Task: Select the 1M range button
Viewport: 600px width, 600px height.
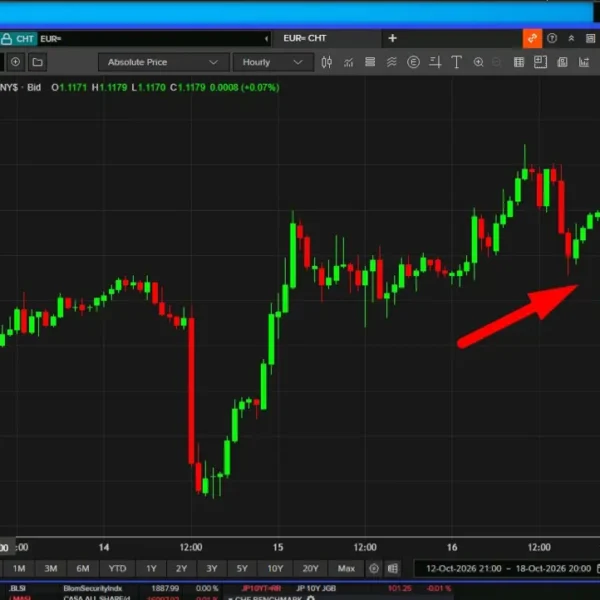Action: click(x=19, y=568)
